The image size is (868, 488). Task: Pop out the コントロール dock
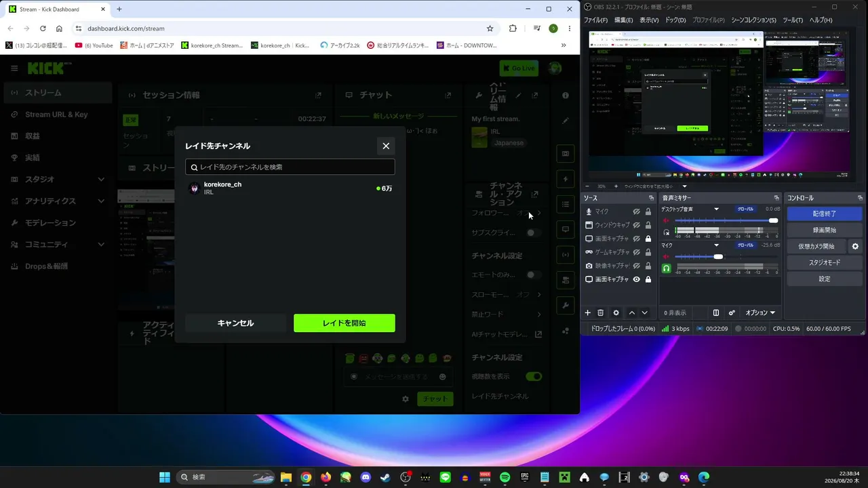(860, 198)
